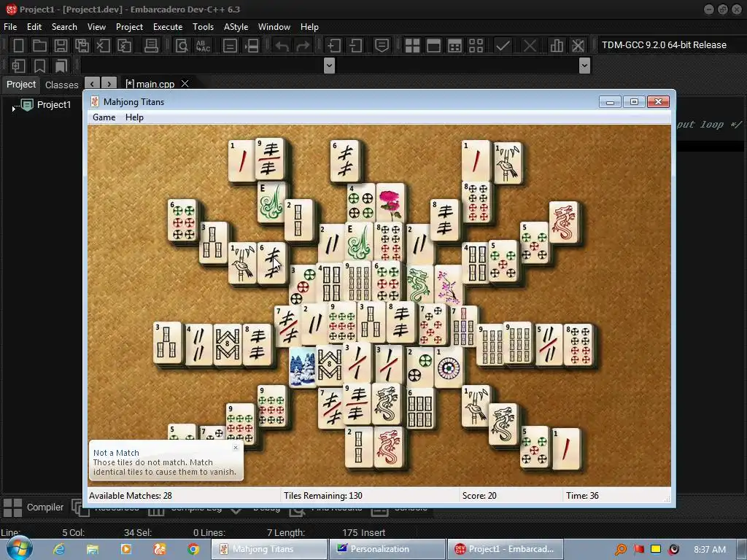Screen dimensions: 747x560
Task: Open the Help menu in Mahjong Titans
Action: (x=134, y=117)
